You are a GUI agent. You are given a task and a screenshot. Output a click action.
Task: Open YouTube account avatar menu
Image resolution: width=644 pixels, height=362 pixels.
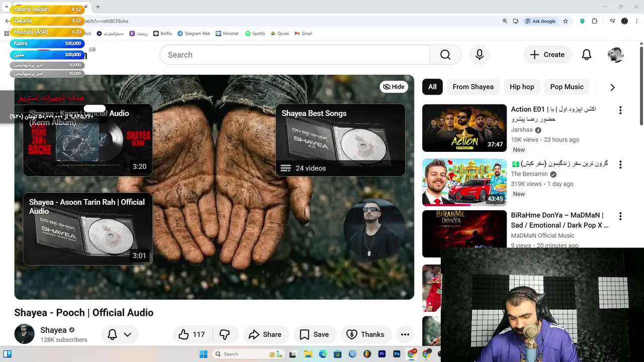coord(616,55)
